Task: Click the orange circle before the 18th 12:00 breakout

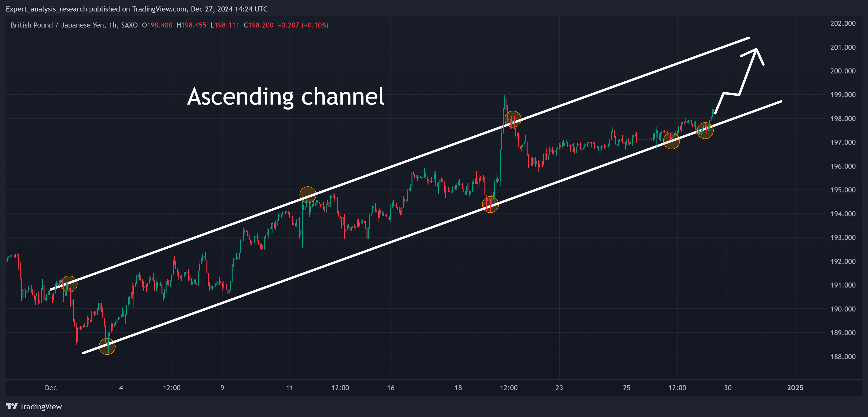Action: click(x=490, y=204)
